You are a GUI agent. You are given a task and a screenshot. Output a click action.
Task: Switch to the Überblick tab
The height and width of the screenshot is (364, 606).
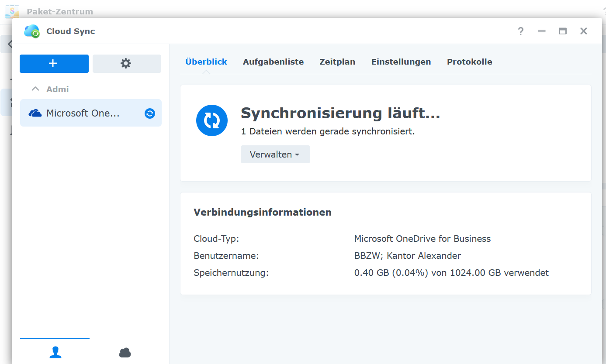(206, 62)
